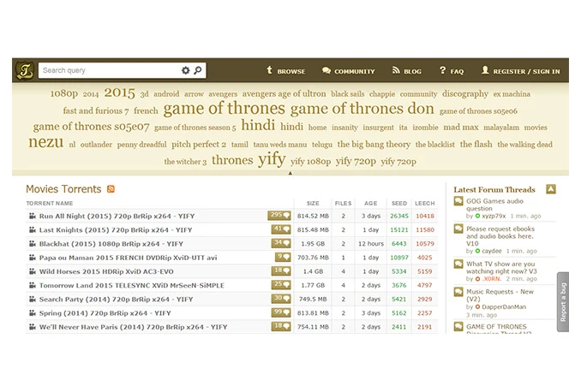Click thread icon beside GOG Games audio question
Image resolution: width=581 pixels, height=392 pixels.
point(458,201)
